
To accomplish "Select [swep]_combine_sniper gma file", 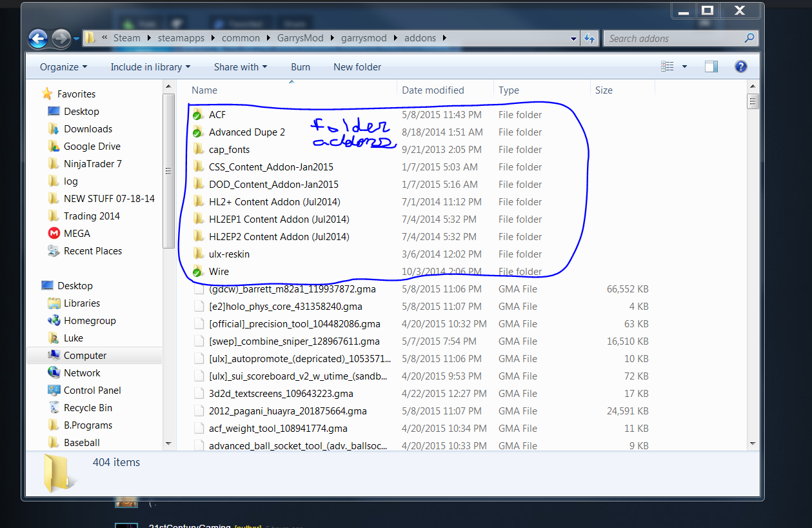I will click(x=294, y=341).
